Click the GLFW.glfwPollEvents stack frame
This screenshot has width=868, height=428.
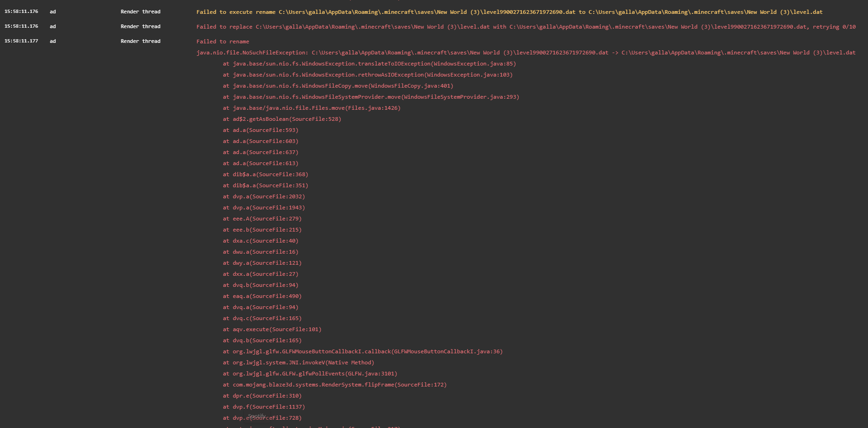(310, 374)
